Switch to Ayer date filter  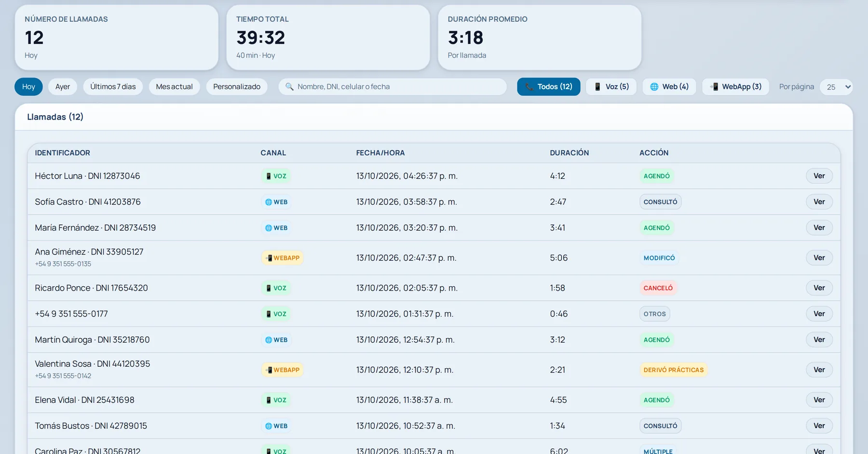coord(63,87)
